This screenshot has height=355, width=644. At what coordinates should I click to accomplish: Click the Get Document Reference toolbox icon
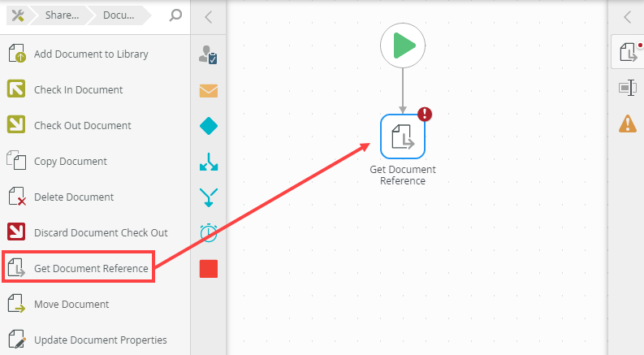click(x=16, y=267)
